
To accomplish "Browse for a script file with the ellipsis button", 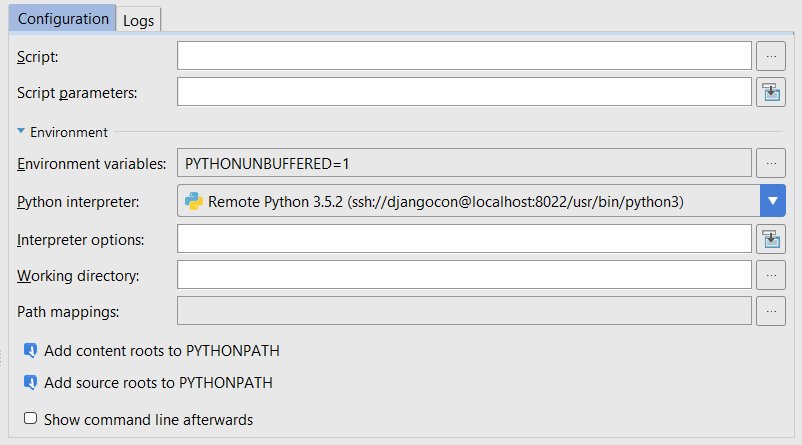I will [771, 56].
